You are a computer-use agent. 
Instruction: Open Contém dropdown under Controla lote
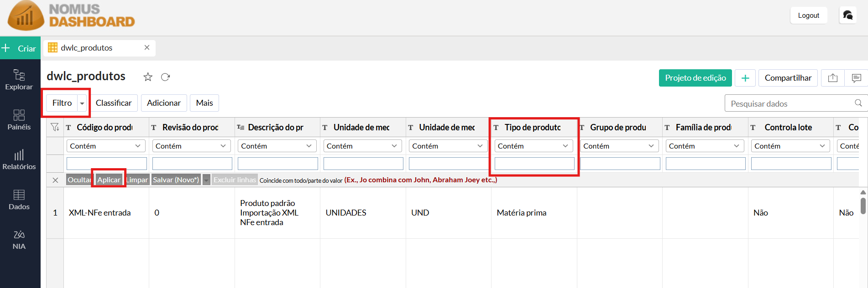[x=790, y=146]
